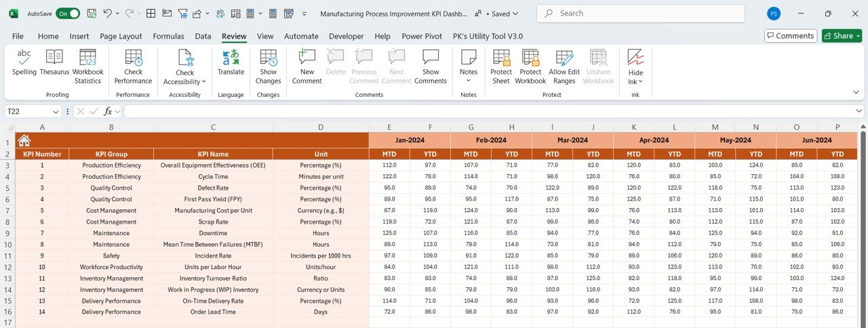The image size is (868, 328).
Task: Expand the Hide Ink dropdown arrow
Action: [641, 82]
